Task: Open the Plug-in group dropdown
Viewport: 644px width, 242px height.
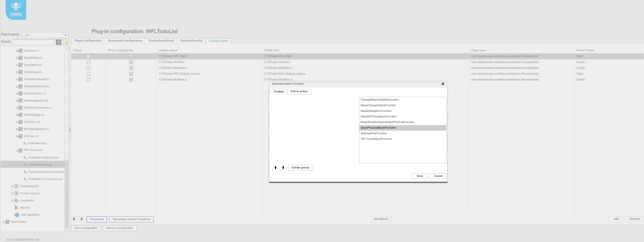Action: pos(66,35)
